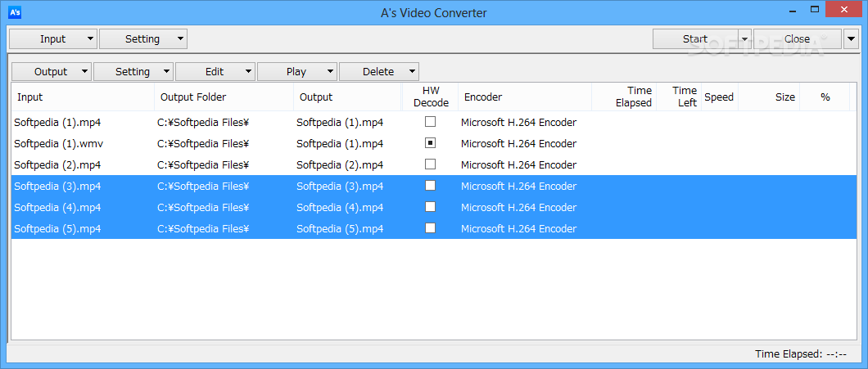Expand the list Setting dropdown arrow
868x369 pixels.
point(165,71)
